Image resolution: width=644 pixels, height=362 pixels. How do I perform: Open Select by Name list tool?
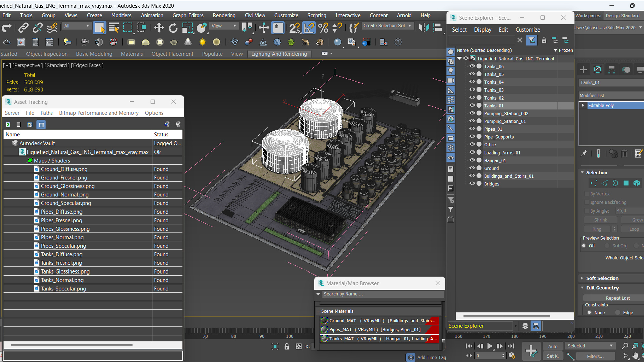[x=114, y=28]
